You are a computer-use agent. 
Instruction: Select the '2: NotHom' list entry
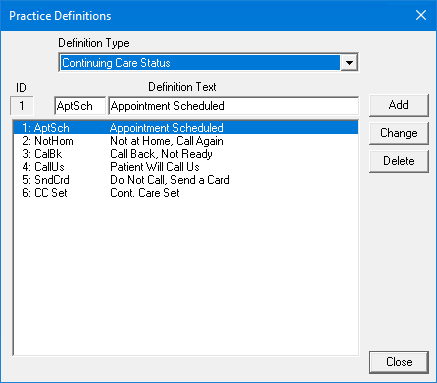click(x=186, y=141)
